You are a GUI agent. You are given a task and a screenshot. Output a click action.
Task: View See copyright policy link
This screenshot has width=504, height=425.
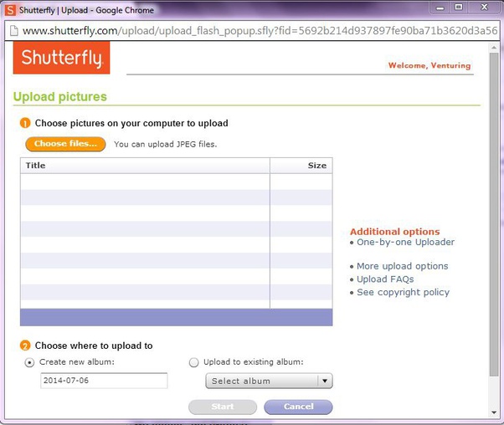(x=403, y=292)
